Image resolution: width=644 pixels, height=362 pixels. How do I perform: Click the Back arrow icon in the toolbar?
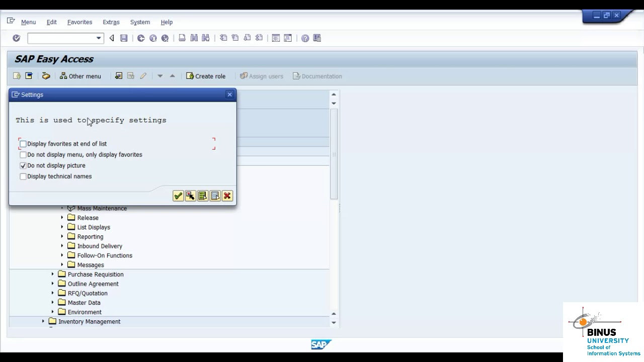coord(112,38)
